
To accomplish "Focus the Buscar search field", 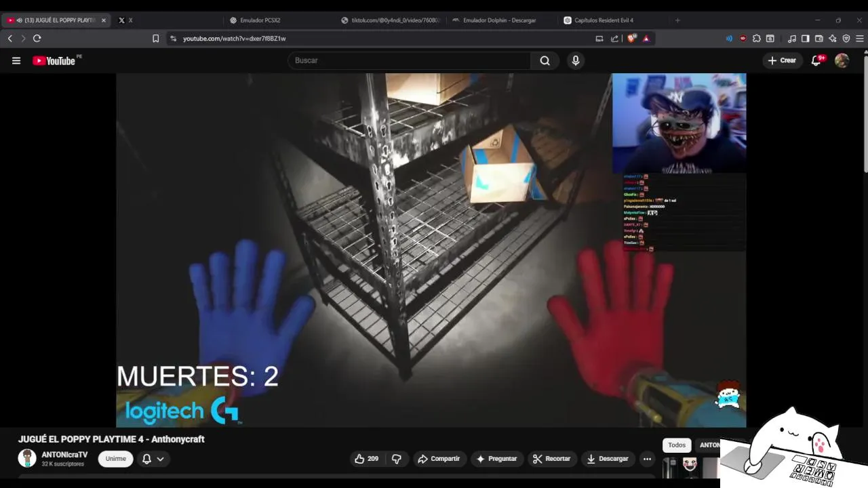I will pos(410,60).
